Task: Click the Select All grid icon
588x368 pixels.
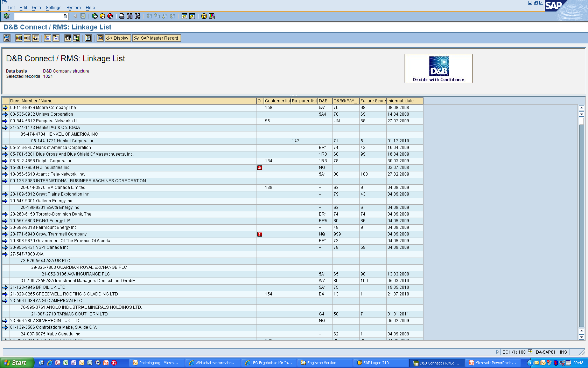Action: (19, 38)
